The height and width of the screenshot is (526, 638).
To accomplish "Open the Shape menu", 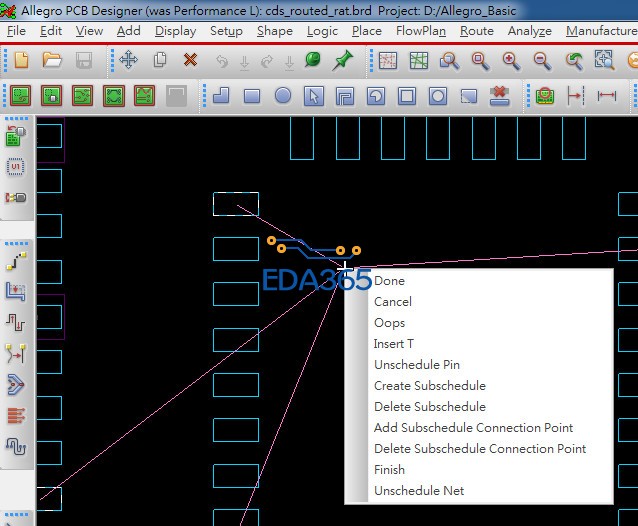I will coord(274,31).
